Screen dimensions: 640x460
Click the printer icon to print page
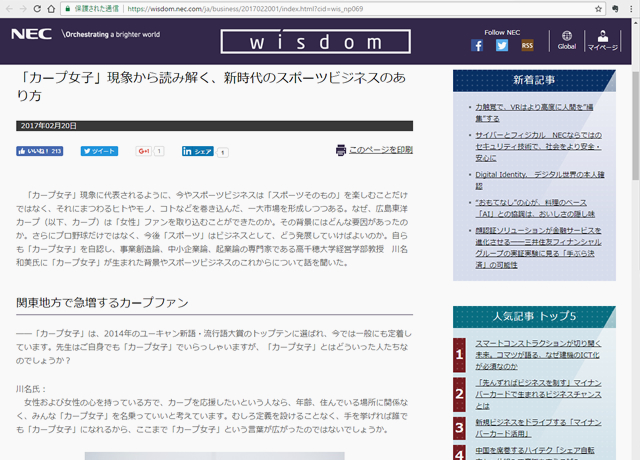[341, 150]
